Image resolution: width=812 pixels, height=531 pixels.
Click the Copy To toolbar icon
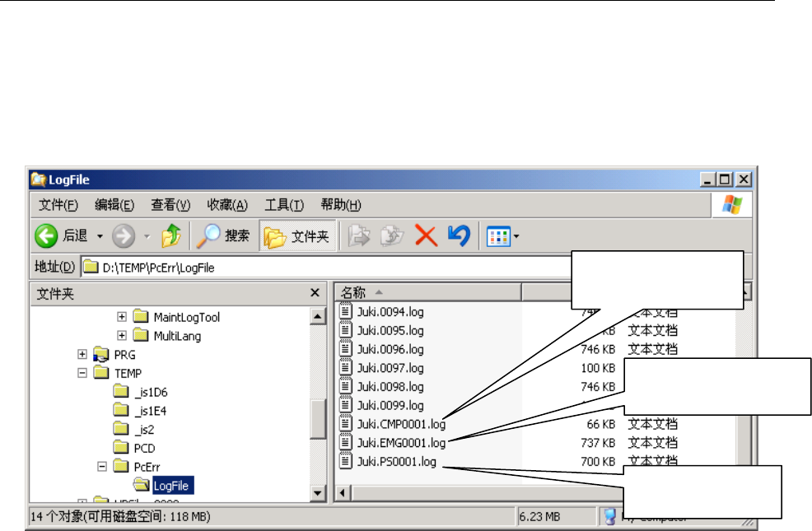tap(392, 236)
